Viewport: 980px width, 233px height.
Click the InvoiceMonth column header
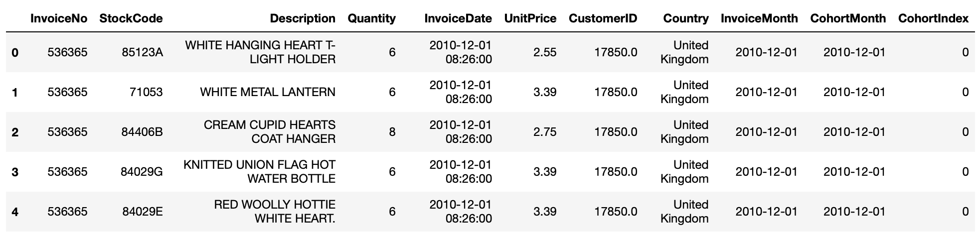point(759,18)
